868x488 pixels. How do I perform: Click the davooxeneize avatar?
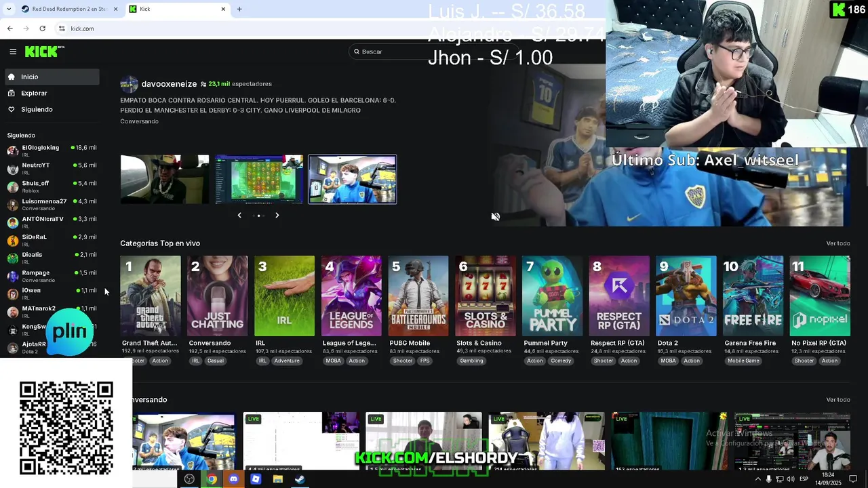pyautogui.click(x=129, y=84)
